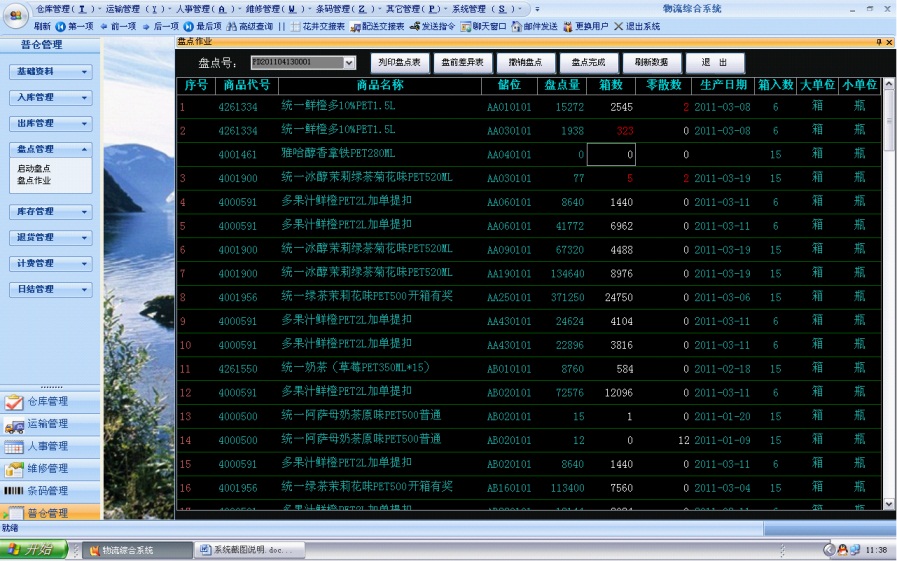897x561 pixels.
Task: Click the 退出 button in 盘点作业 panel
Action: pos(715,62)
